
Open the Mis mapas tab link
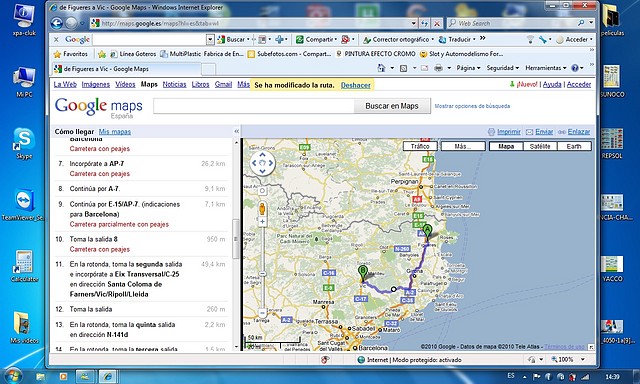[x=115, y=131]
